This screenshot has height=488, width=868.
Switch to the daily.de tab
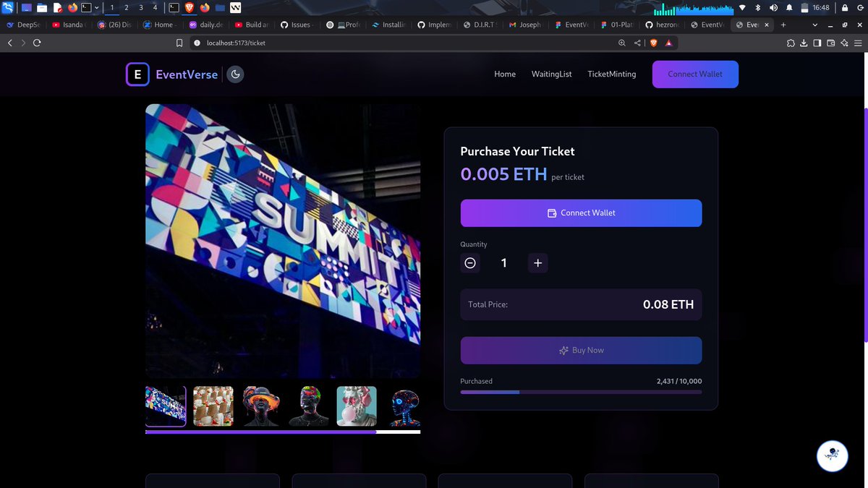pos(206,25)
